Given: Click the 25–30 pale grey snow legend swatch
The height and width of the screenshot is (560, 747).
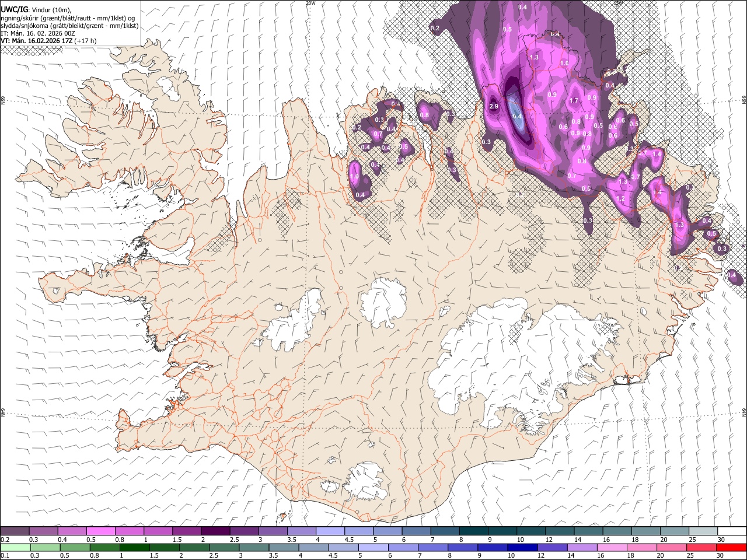Looking at the screenshot, I should (x=703, y=531).
